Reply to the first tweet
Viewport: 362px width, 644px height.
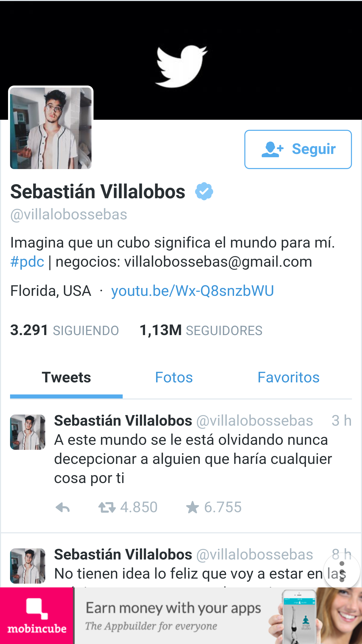click(63, 507)
